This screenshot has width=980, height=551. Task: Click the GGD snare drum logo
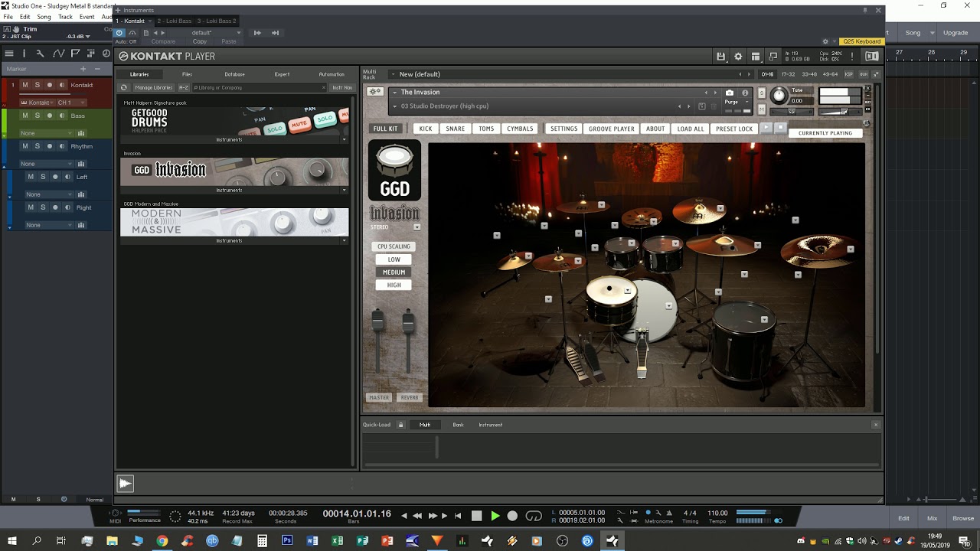[394, 170]
